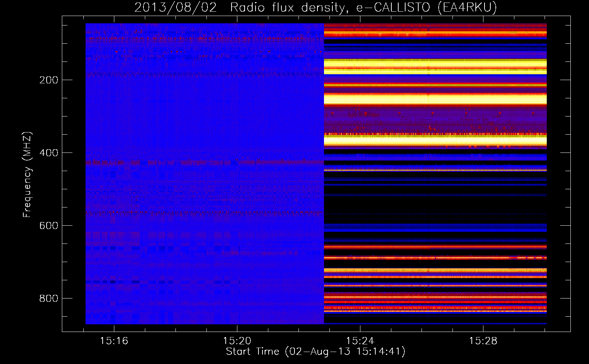Image resolution: width=589 pixels, height=364 pixels.
Task: Click the 800 frequency tick label
Action: [x=49, y=298]
